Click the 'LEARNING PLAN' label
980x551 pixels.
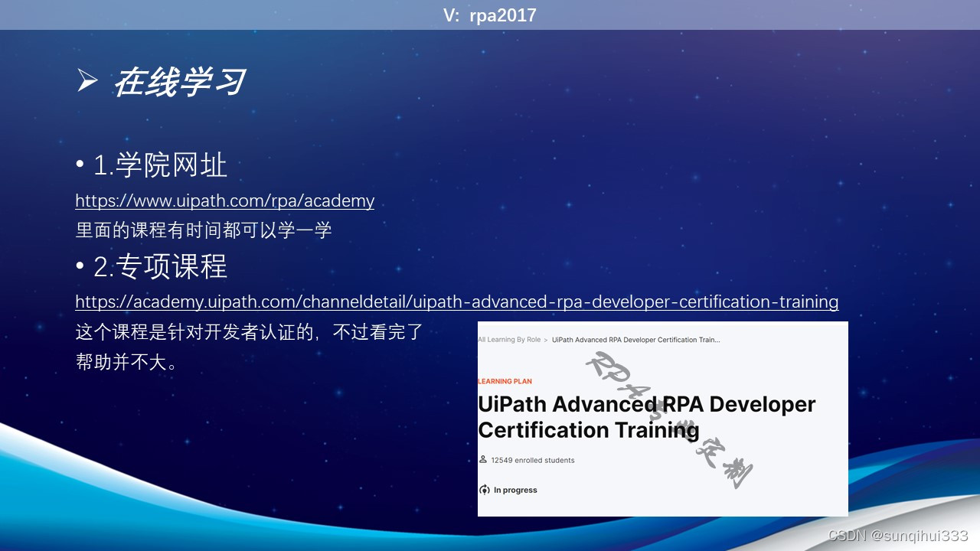(505, 381)
